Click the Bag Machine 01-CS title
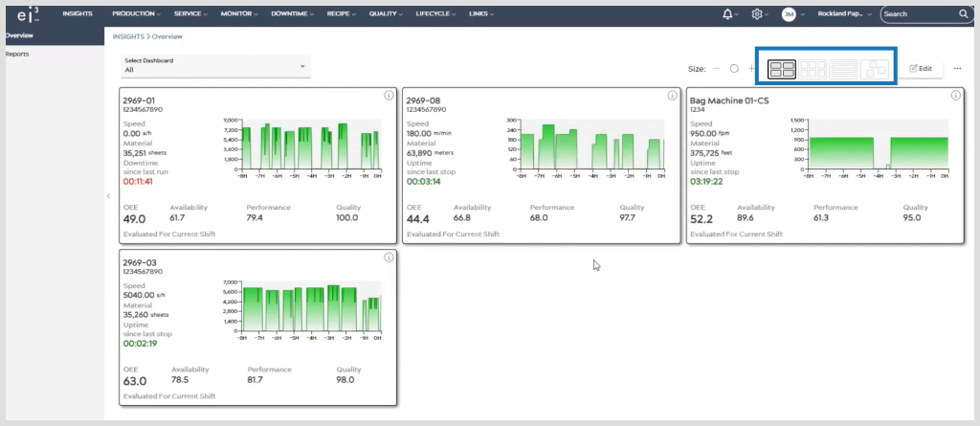The width and height of the screenshot is (980, 426). 728,101
